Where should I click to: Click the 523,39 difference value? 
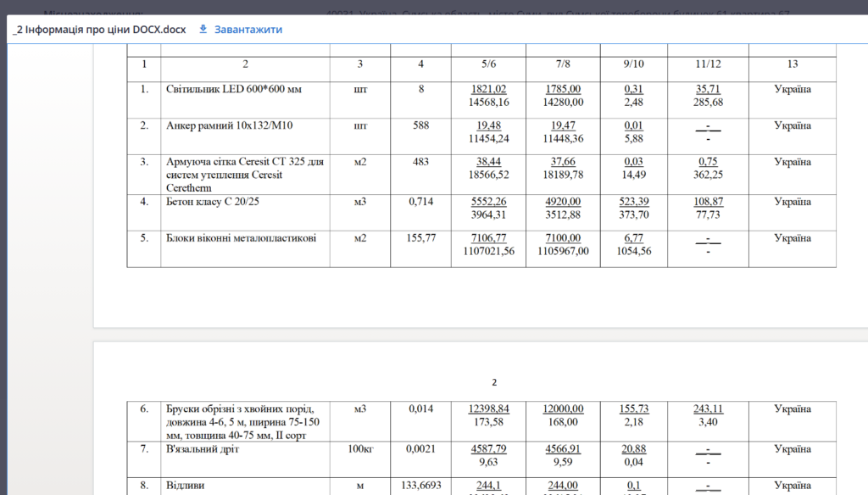[633, 202]
